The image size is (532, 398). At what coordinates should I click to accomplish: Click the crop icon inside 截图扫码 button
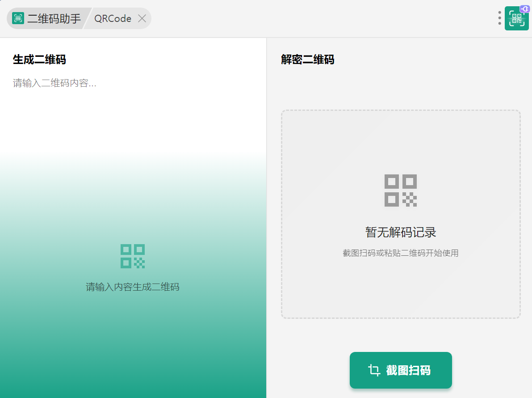click(x=374, y=370)
